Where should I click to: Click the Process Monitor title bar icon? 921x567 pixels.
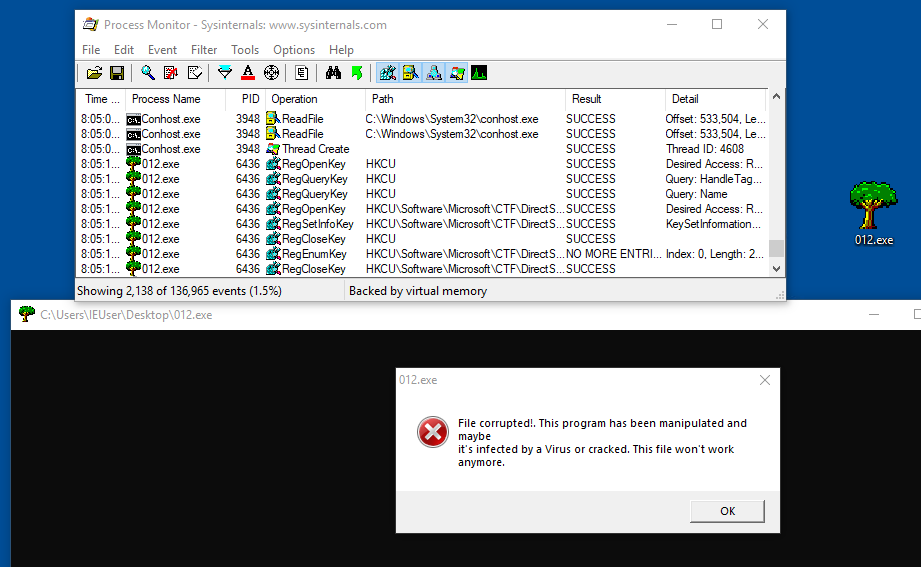click(x=90, y=25)
